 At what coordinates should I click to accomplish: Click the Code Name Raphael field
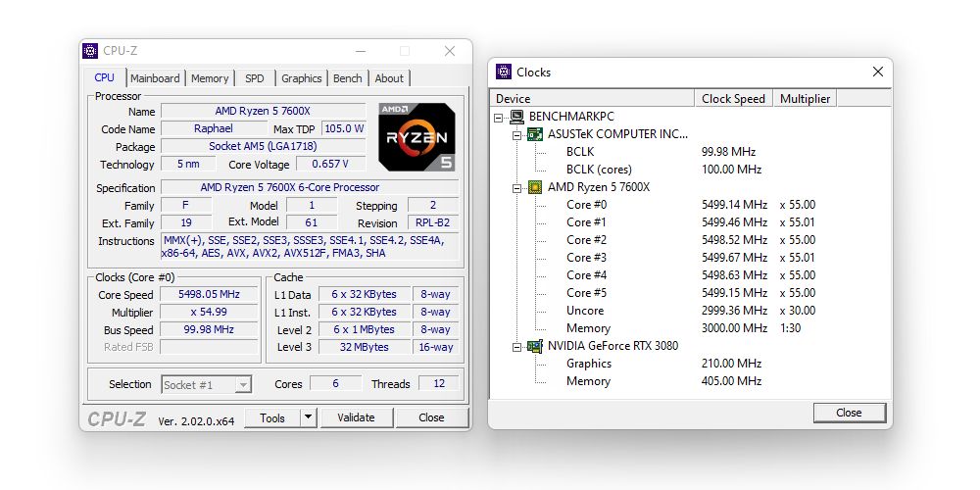(x=213, y=128)
